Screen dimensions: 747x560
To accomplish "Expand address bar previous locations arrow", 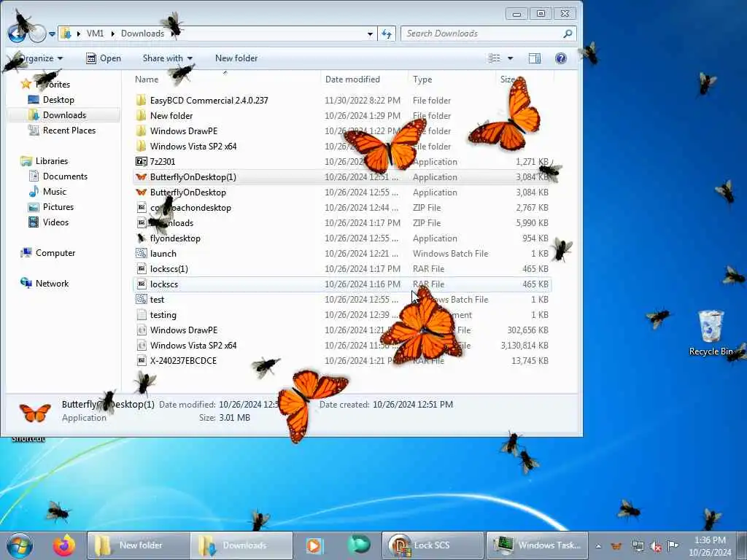I will (370, 34).
